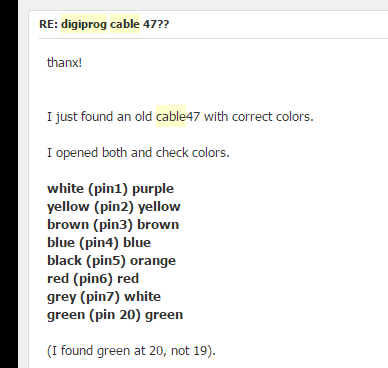Click highlighted 'cable' in 'cable47' sentence

[x=171, y=116]
